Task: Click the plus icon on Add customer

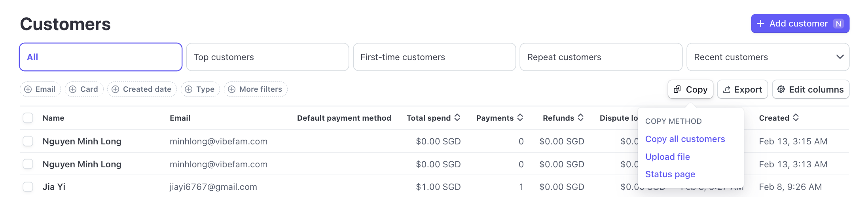Action: tap(760, 24)
